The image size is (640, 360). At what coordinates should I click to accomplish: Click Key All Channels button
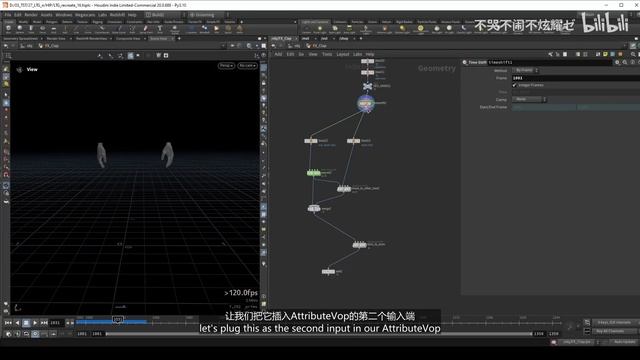614,331
